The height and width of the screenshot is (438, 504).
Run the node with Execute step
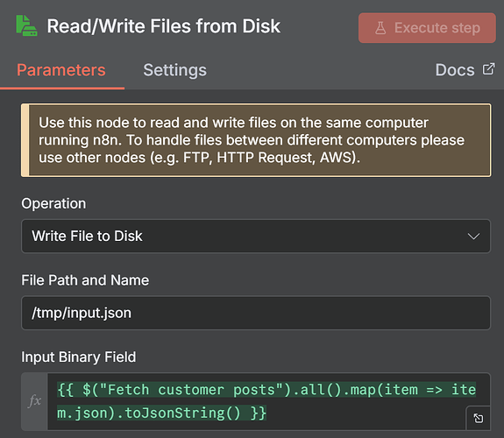click(x=427, y=28)
